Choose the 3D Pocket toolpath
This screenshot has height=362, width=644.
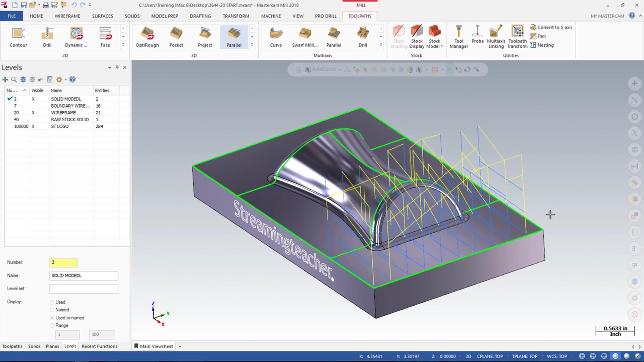pyautogui.click(x=176, y=37)
